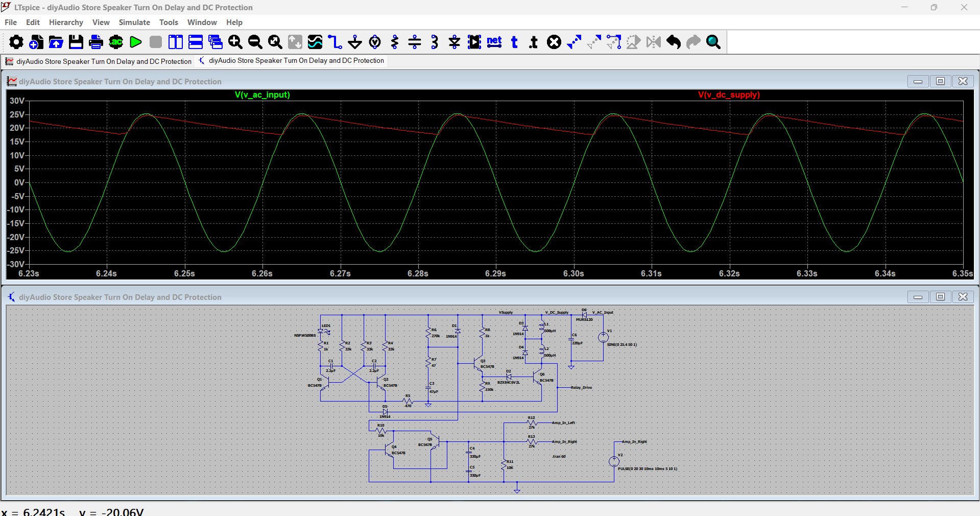980x516 pixels.
Task: Click the Mirror icon in toolbar
Action: [654, 42]
